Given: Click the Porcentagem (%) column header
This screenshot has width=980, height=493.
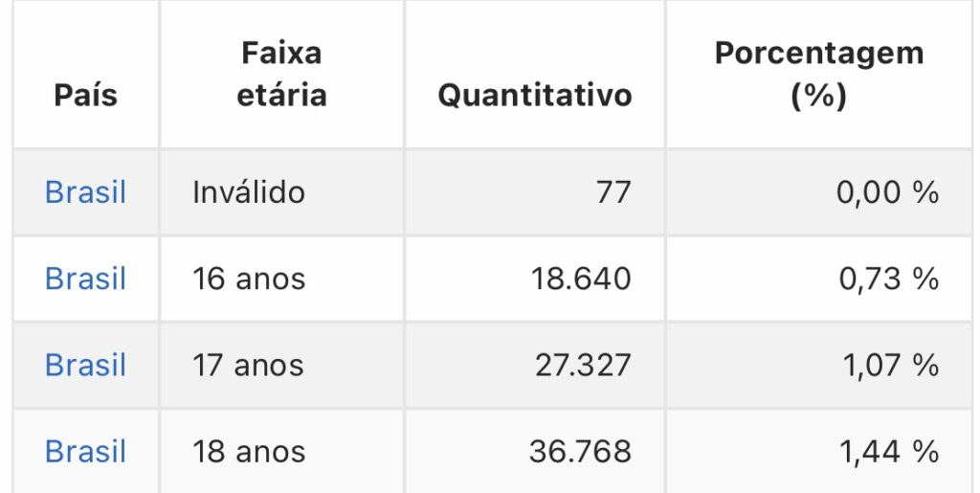Looking at the screenshot, I should (x=819, y=75).
